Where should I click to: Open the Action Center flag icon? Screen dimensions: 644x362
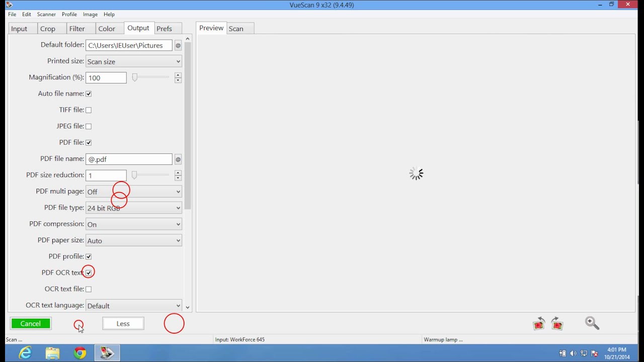[x=595, y=353]
